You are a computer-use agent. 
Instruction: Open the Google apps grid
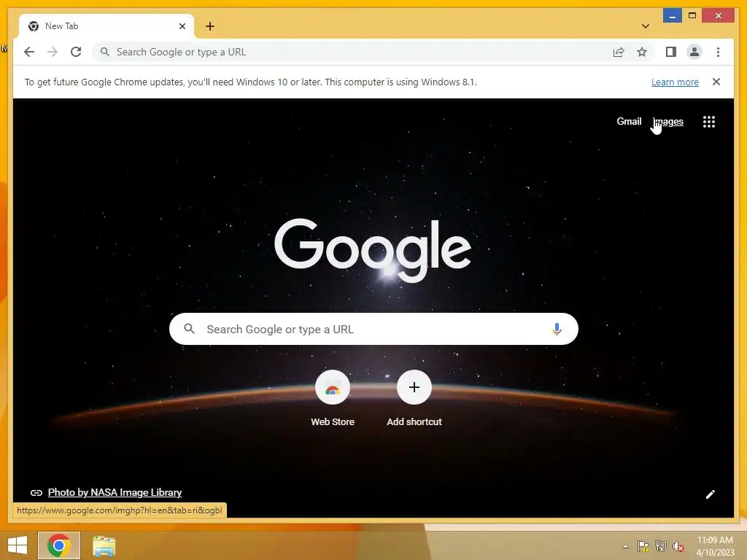709,122
